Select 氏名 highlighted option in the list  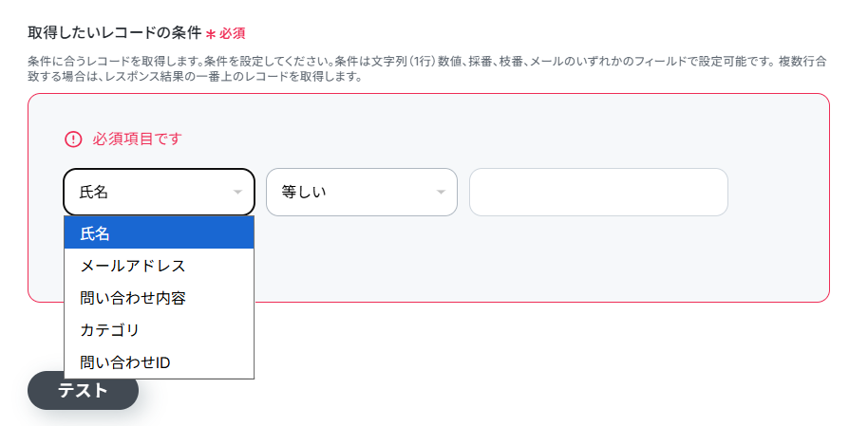click(159, 233)
